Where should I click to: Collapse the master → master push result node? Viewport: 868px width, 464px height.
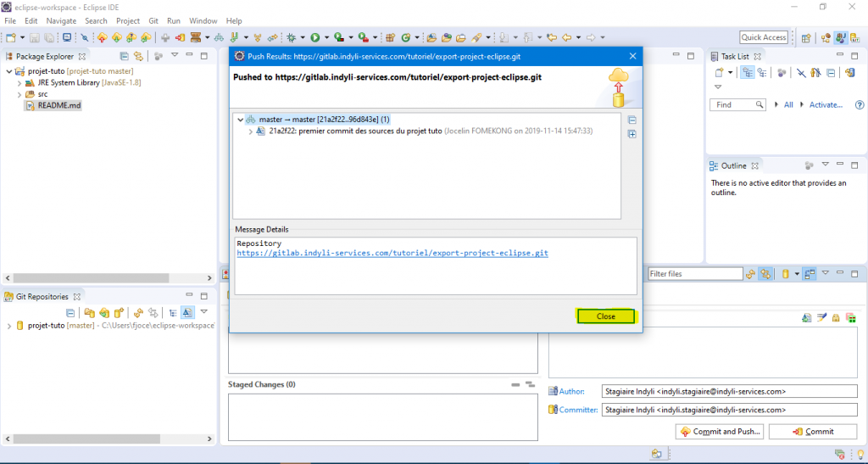coord(240,120)
